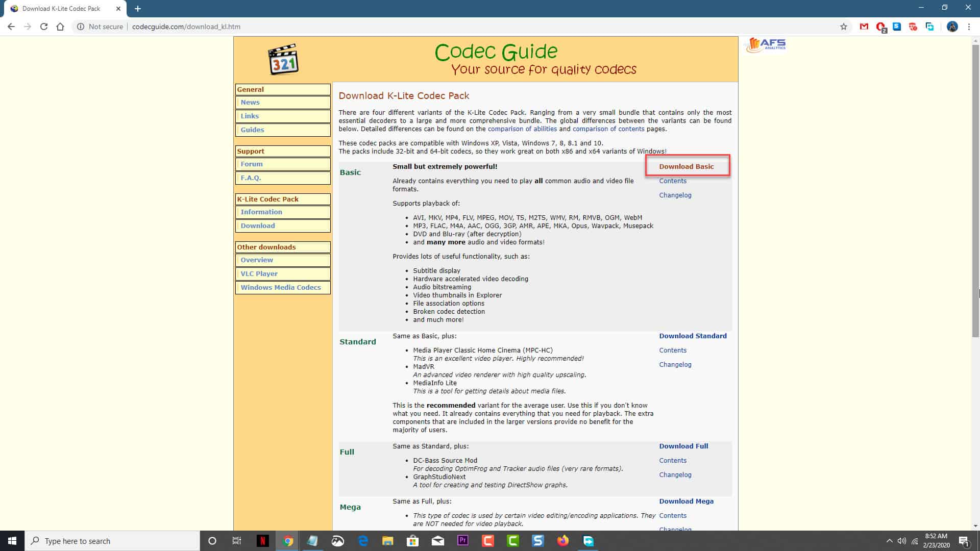Open the comparison of contents link
The width and height of the screenshot is (980, 551).
(608, 129)
